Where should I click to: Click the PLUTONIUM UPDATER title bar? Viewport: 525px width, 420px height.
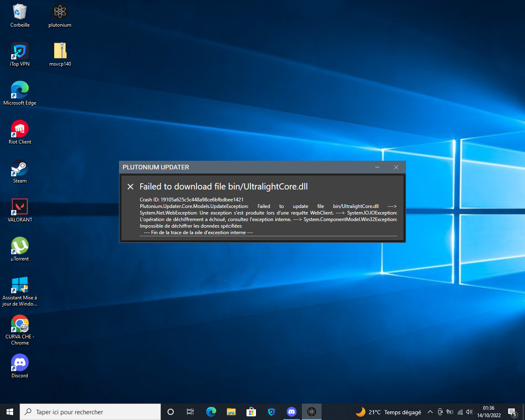244,167
